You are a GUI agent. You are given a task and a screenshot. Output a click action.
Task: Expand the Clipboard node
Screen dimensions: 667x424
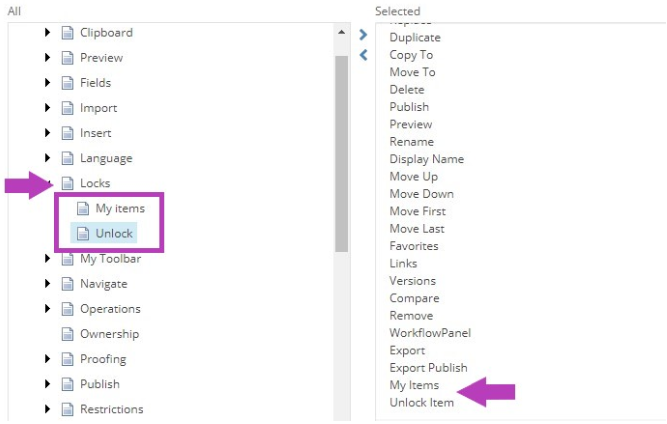coord(47,32)
